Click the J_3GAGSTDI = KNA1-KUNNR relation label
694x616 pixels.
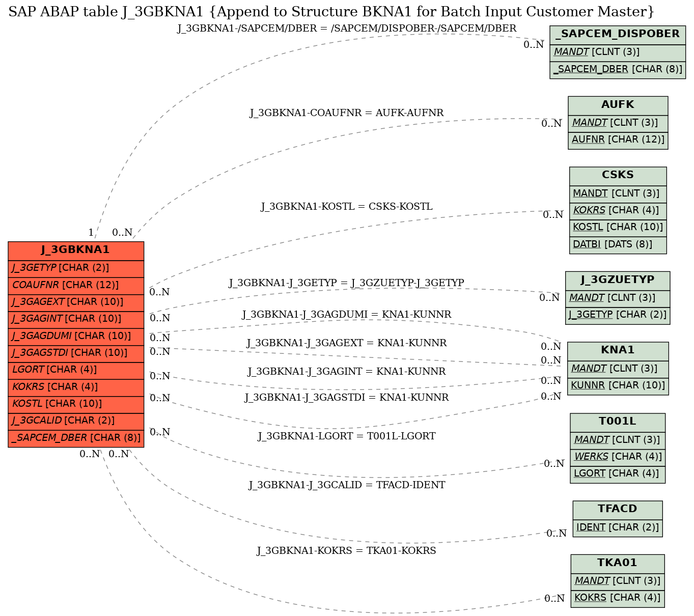point(347,398)
